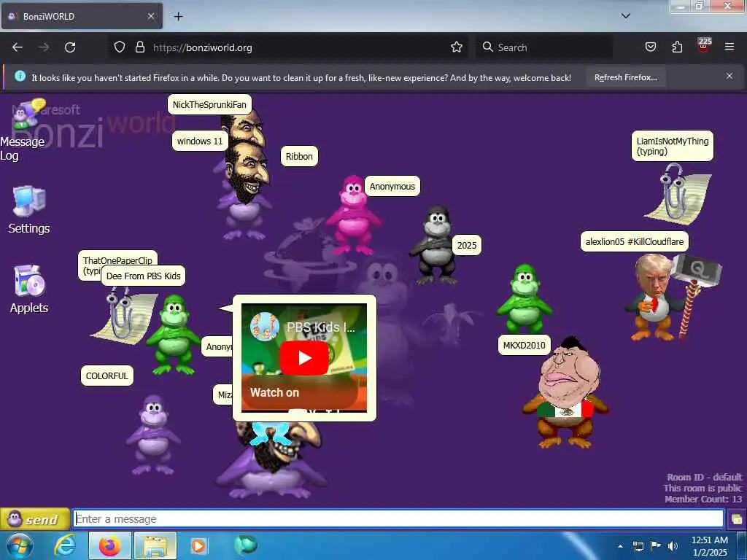Expand the list all tabs chevron
Screen dimensions: 747x560
(626, 16)
